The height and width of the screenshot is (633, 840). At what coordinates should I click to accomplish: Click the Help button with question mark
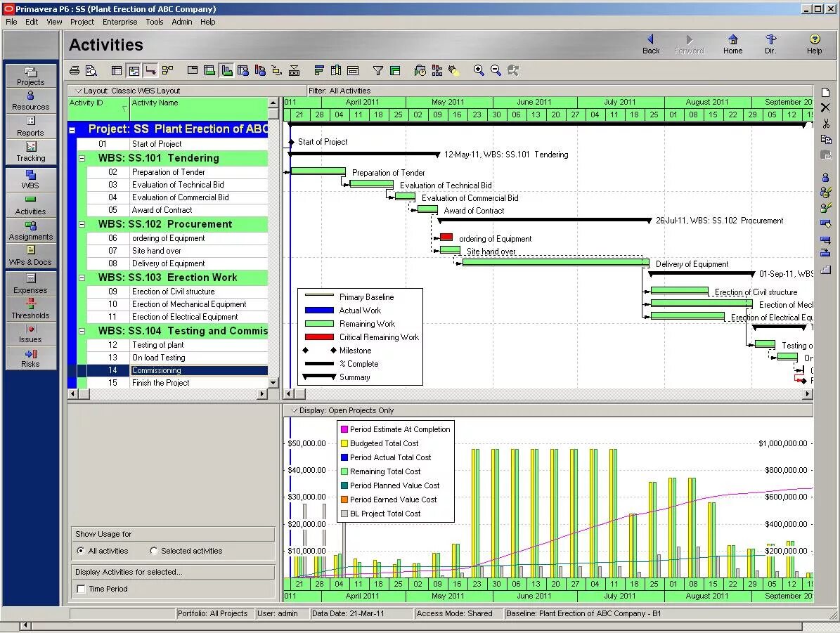tap(814, 44)
